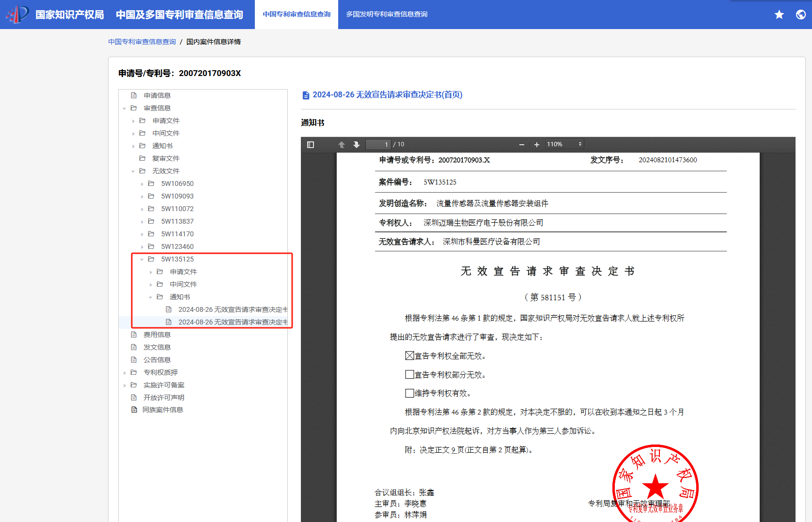Open the 2024-08-26 decision document title link
Screen dimensions: 812x522
[387, 95]
